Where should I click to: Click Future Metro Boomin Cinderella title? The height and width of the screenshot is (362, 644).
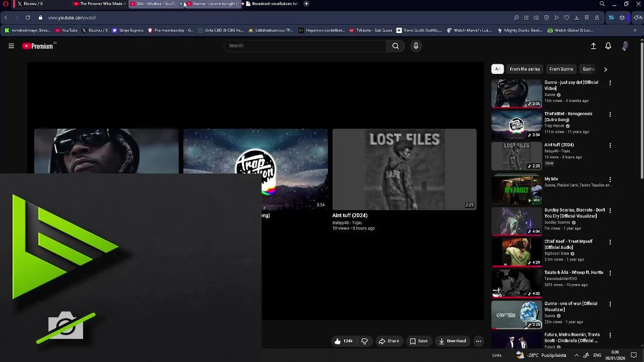click(x=572, y=338)
